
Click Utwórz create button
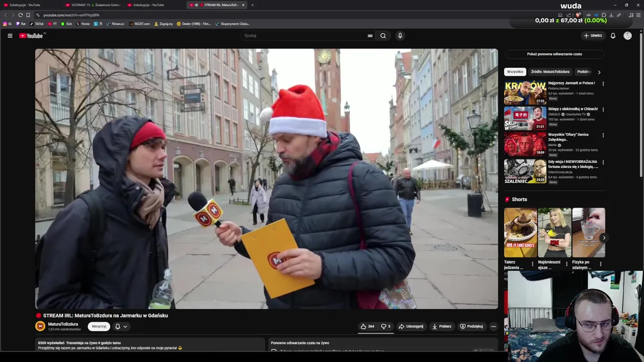pyautogui.click(x=593, y=36)
